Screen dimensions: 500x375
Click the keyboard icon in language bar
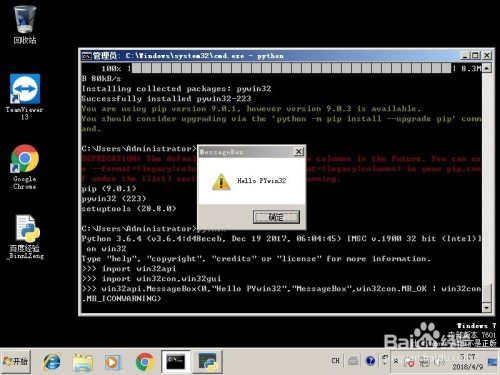353,361
